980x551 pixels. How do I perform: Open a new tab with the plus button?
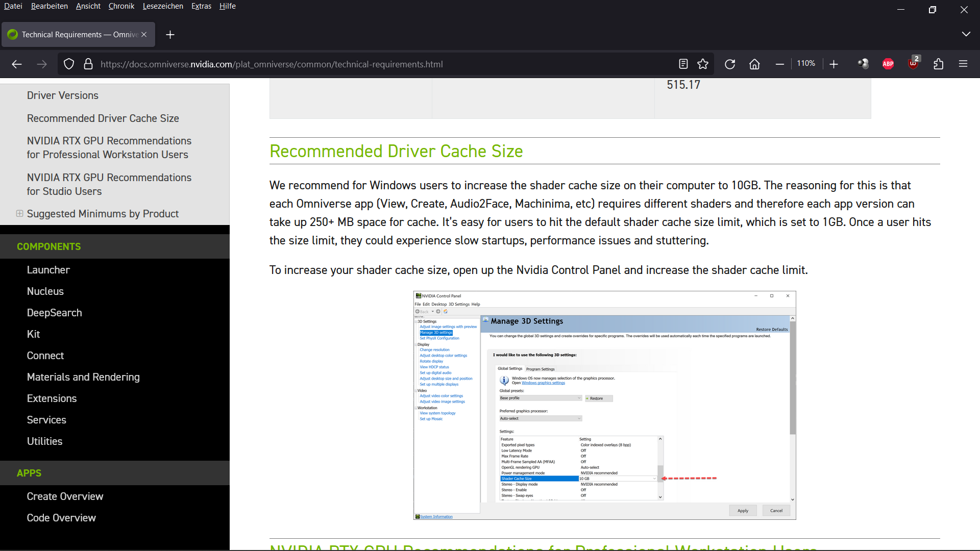coord(170,34)
